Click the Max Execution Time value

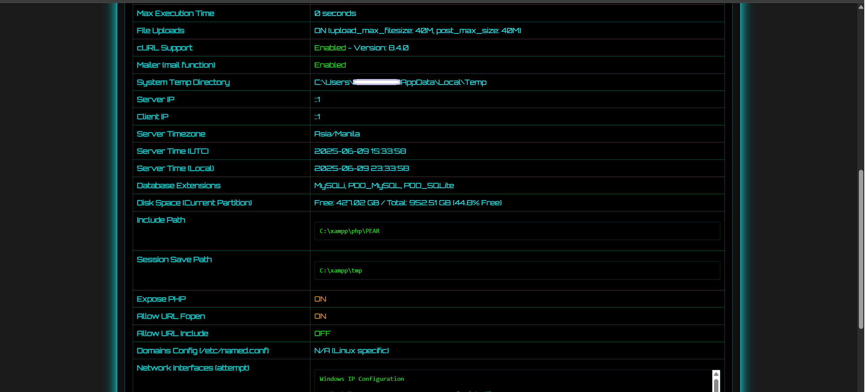[335, 14]
